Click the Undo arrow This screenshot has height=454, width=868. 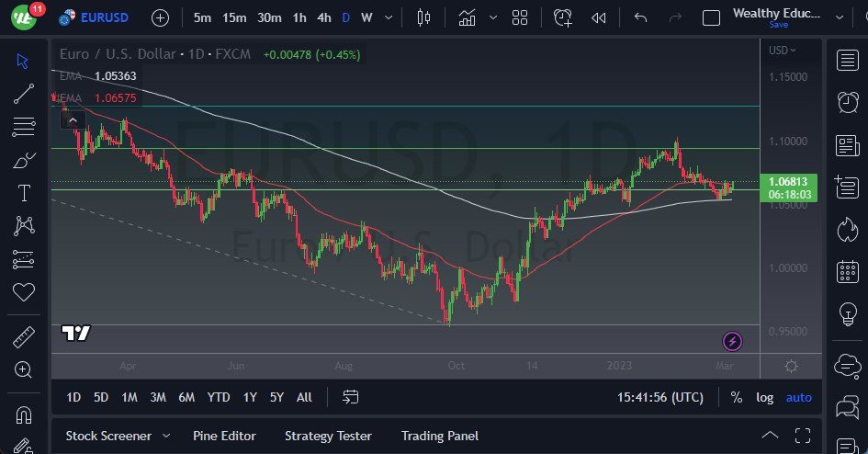click(641, 17)
